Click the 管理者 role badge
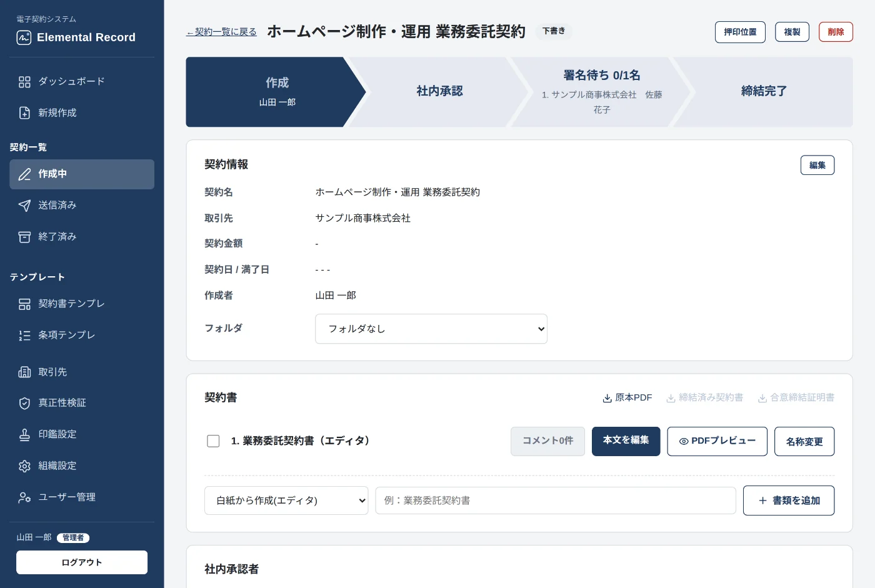Screen dimensions: 875x588 [x=73, y=538]
